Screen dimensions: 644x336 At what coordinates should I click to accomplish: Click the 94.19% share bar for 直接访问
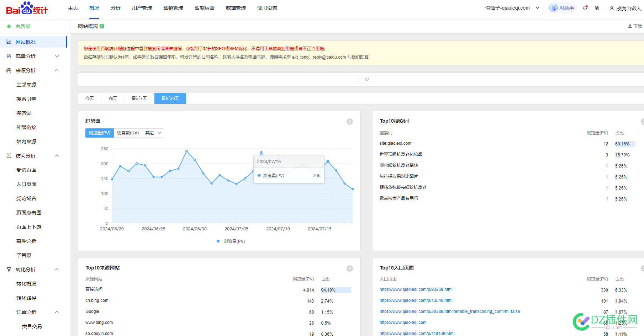click(x=336, y=290)
